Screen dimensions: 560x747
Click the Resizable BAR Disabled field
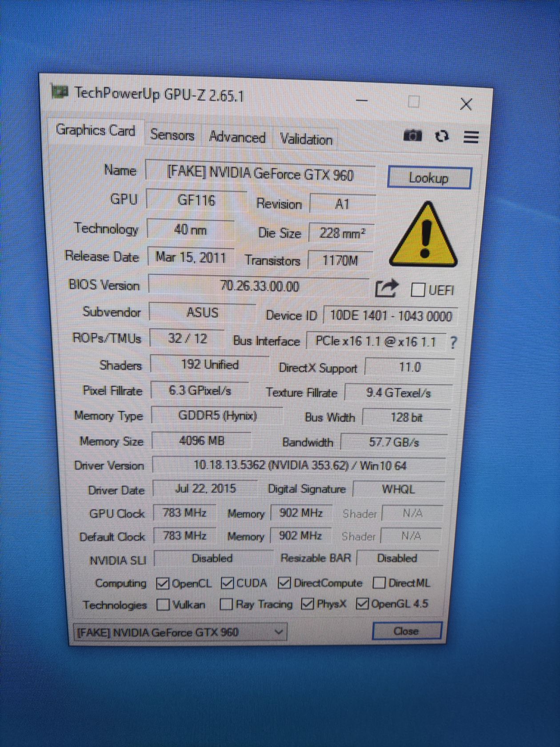pyautogui.click(x=397, y=558)
